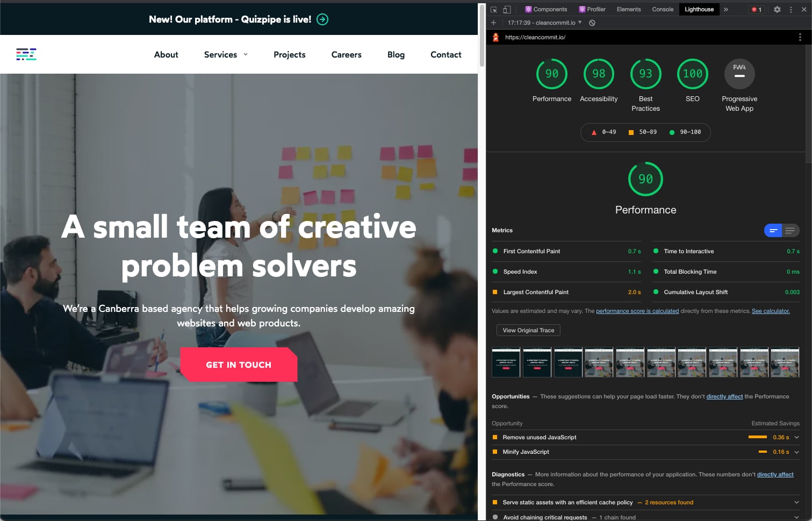Toggle the device toolbar icon
812x521 pixels.
click(x=507, y=10)
